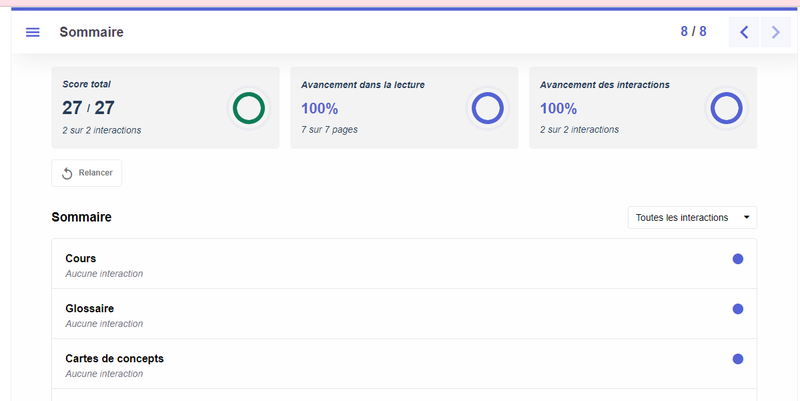Click the Cartes de concepts status dot

coord(738,359)
